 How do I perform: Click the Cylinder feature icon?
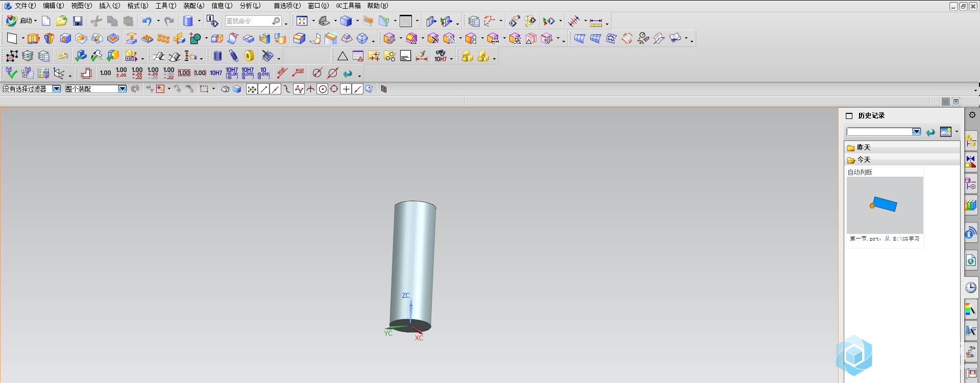[x=188, y=21]
